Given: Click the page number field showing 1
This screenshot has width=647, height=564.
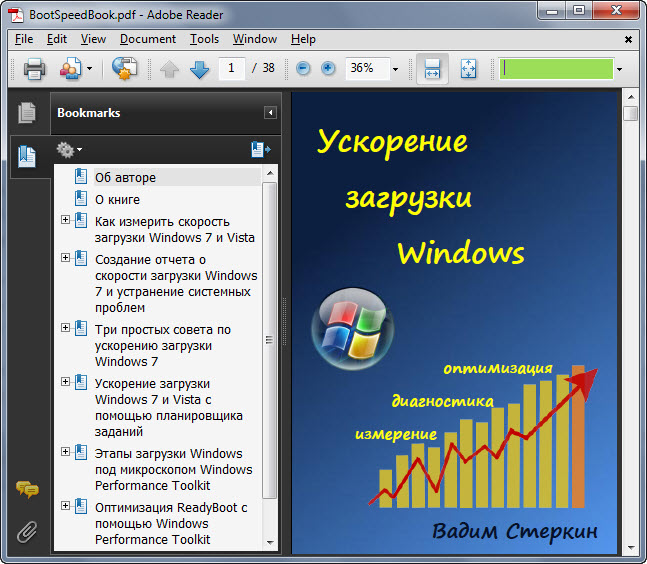Looking at the screenshot, I should 231,68.
